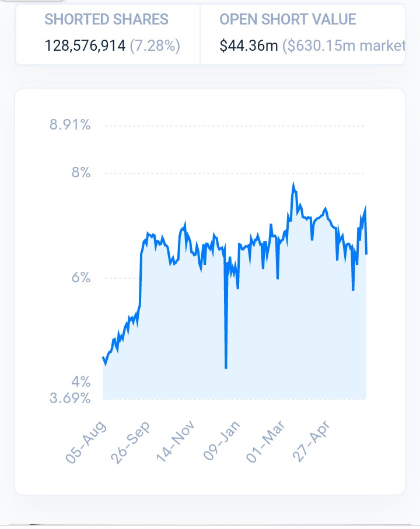Click the 6% y-axis label

coord(81,278)
